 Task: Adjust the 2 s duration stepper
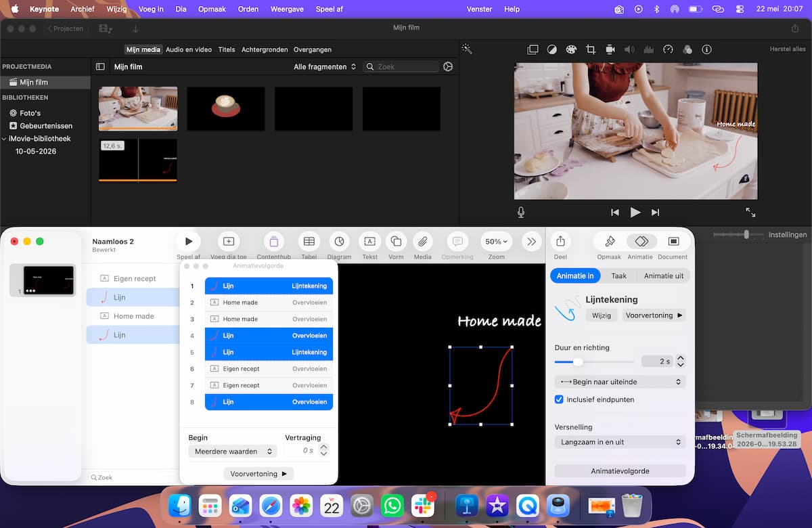[681, 361]
